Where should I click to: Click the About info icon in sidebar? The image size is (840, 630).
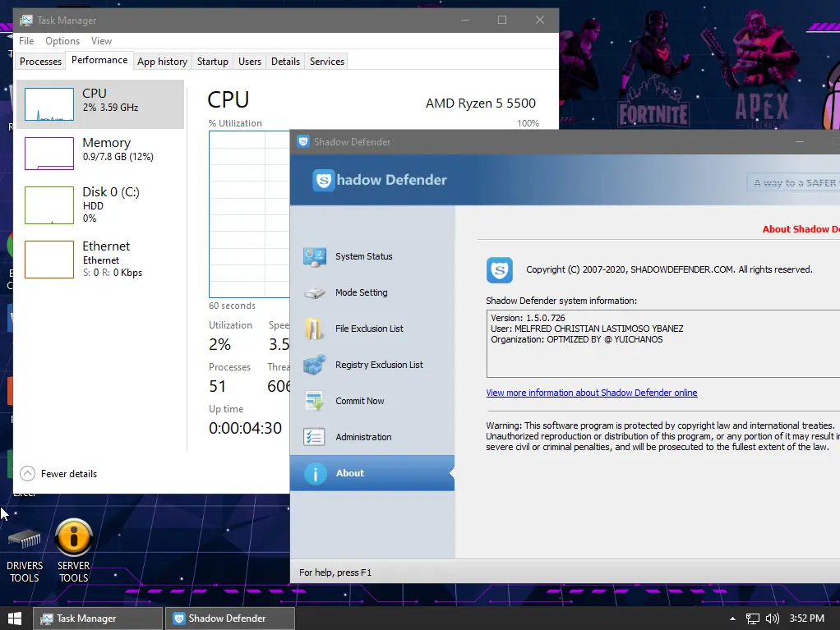pyautogui.click(x=315, y=474)
